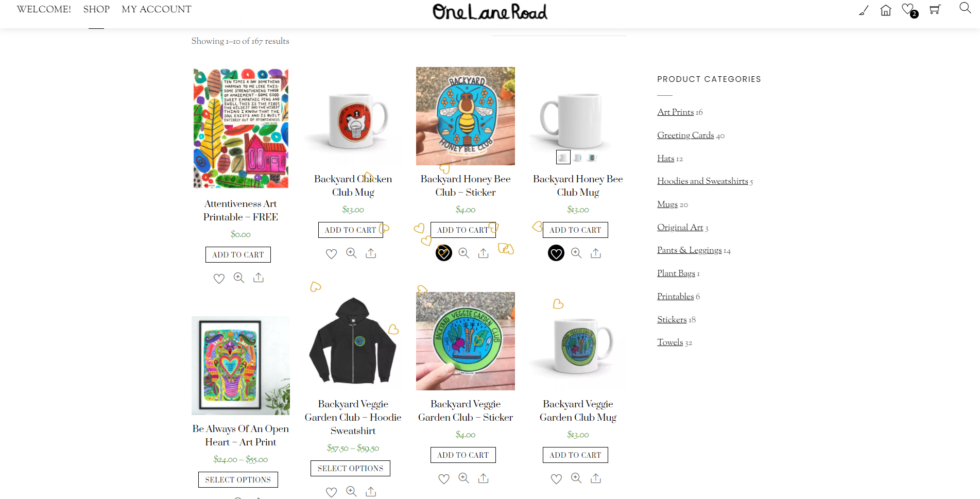
Task: Open quick view for Backyard Chicken Club Mug
Action: pos(351,253)
